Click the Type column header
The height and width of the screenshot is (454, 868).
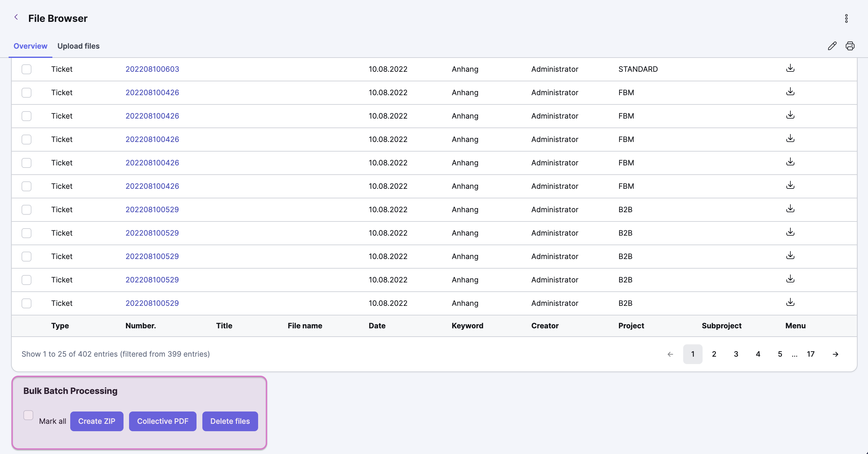click(x=60, y=326)
